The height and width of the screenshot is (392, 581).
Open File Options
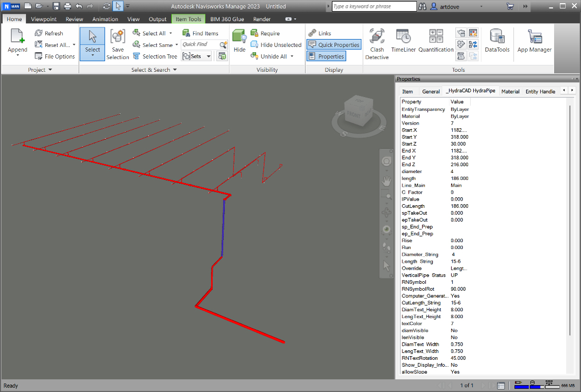pyautogui.click(x=54, y=56)
